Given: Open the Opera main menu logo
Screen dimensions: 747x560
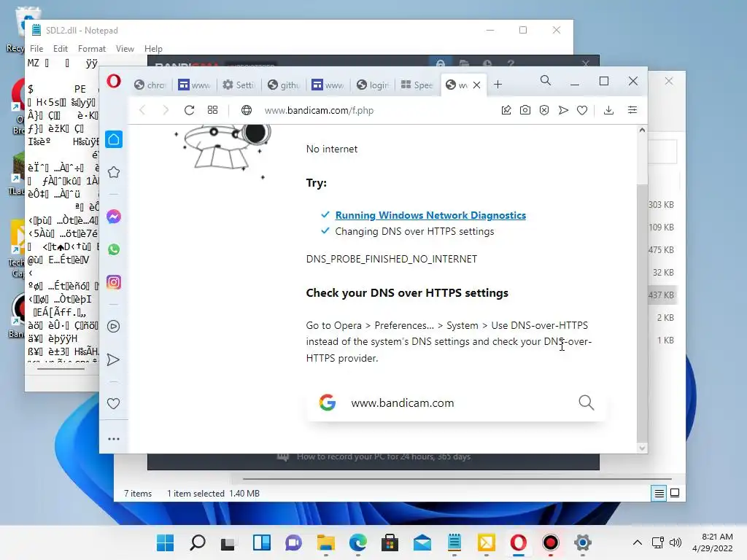Looking at the screenshot, I should pyautogui.click(x=113, y=82).
